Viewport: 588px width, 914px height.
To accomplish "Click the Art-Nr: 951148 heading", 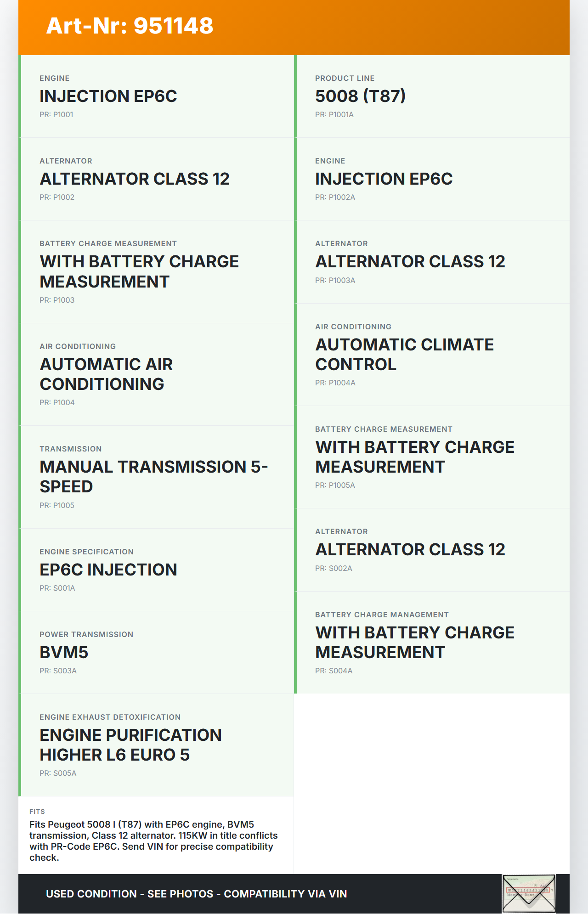I will pyautogui.click(x=130, y=26).
